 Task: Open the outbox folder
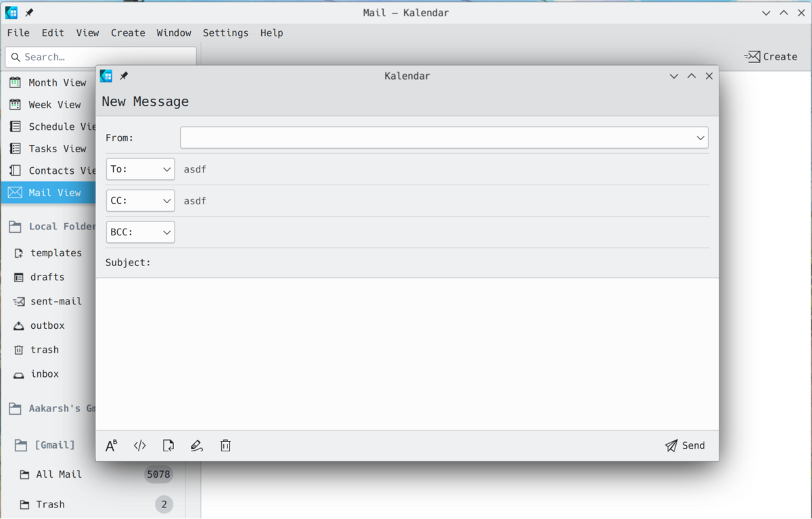tap(47, 325)
